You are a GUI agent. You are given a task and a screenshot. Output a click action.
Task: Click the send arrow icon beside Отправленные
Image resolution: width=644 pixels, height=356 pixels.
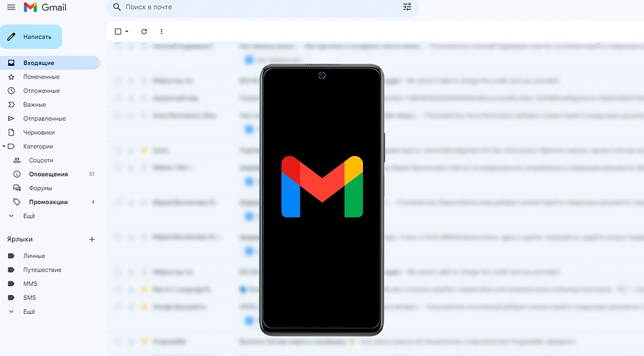coord(11,119)
